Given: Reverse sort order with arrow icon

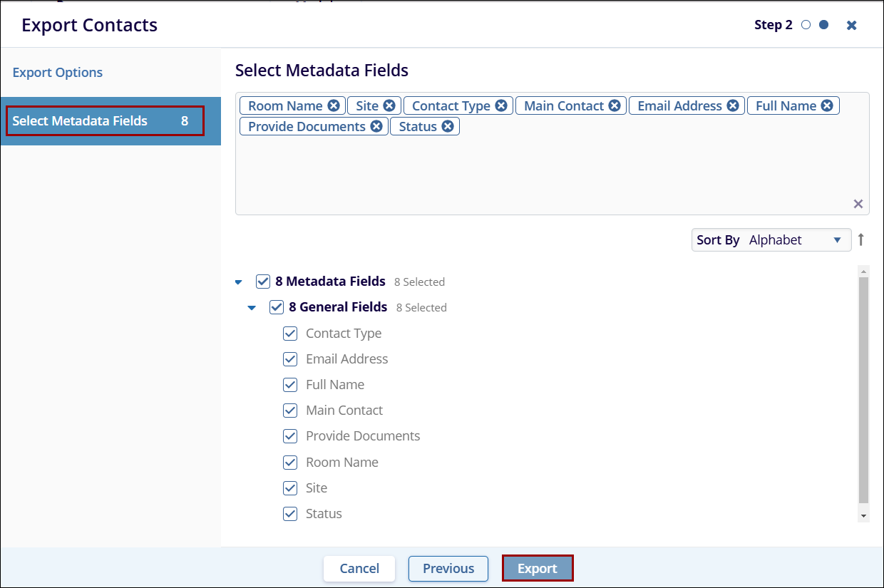Looking at the screenshot, I should coord(861,240).
